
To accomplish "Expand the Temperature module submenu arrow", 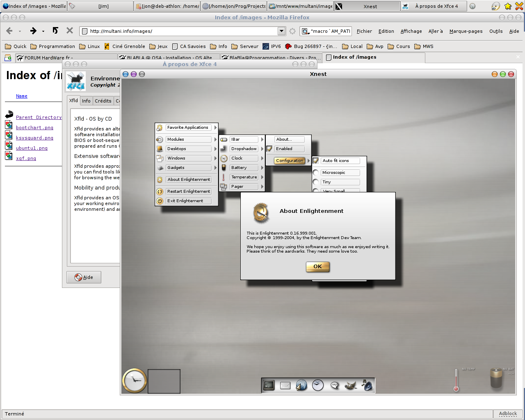I will (262, 177).
